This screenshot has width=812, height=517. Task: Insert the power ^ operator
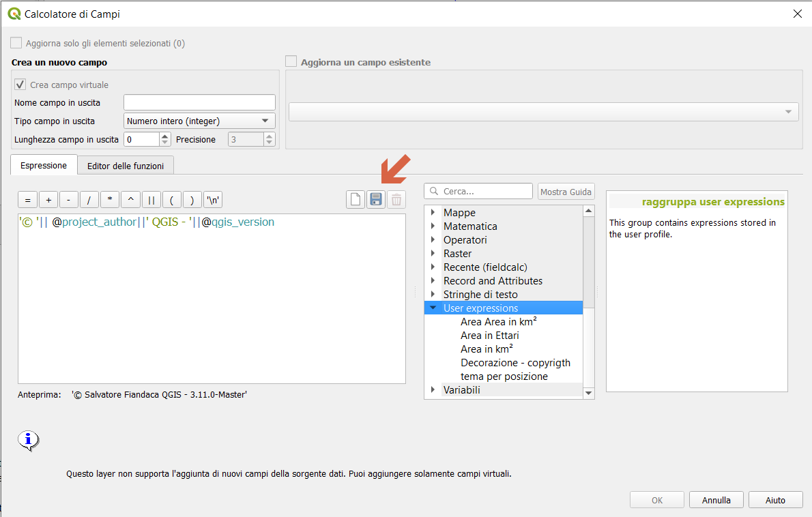coord(130,200)
